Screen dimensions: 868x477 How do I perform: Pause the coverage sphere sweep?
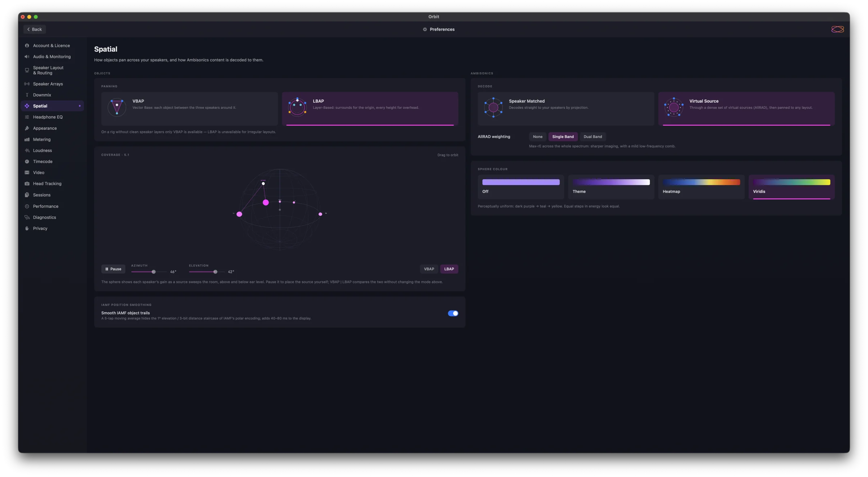click(113, 269)
